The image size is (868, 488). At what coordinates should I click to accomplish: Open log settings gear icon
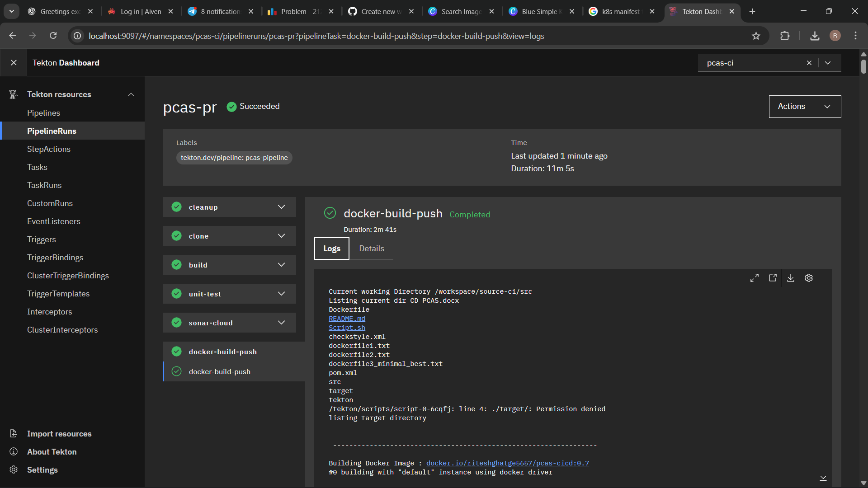pyautogui.click(x=809, y=278)
